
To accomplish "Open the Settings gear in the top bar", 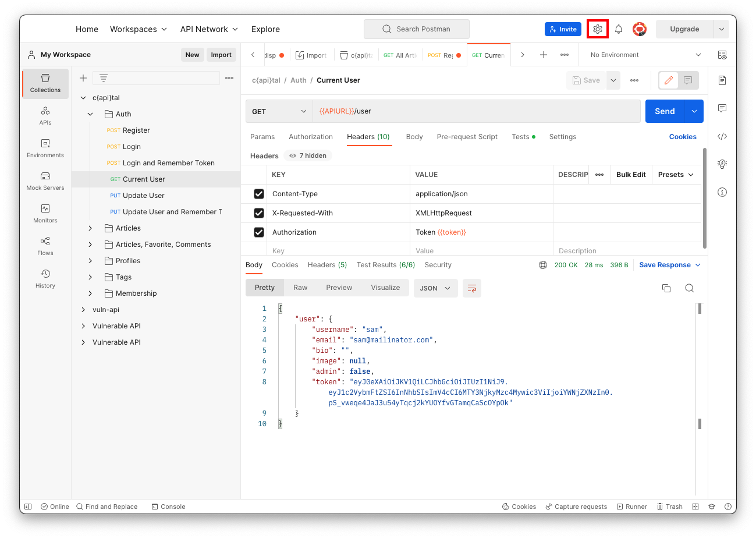I will coord(598,29).
